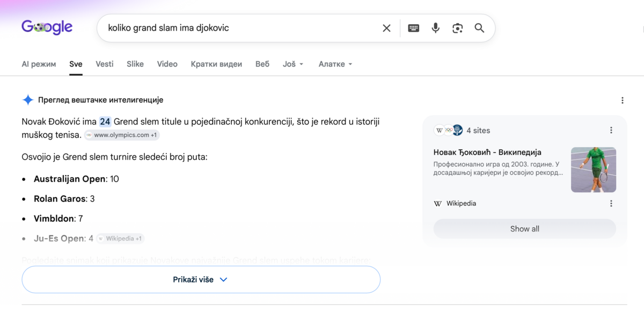Click the stacked source favicons by 4 sites
The width and height of the screenshot is (644, 317).
(x=449, y=130)
